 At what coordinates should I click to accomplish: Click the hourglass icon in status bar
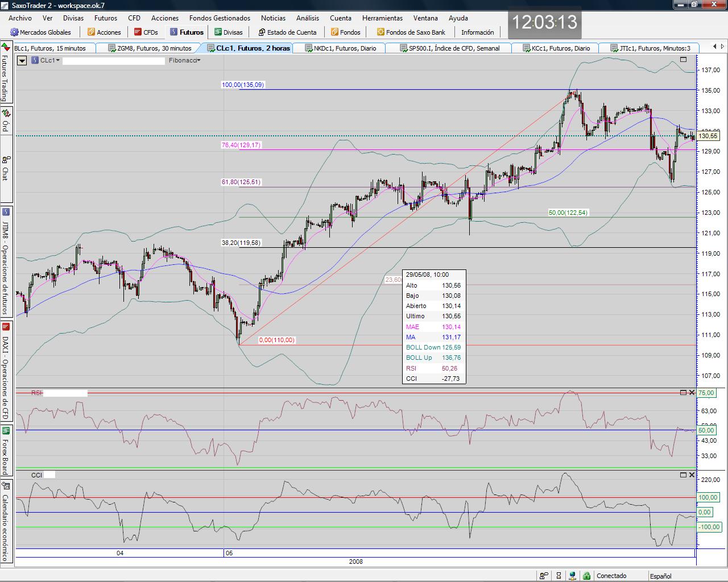(x=559, y=576)
